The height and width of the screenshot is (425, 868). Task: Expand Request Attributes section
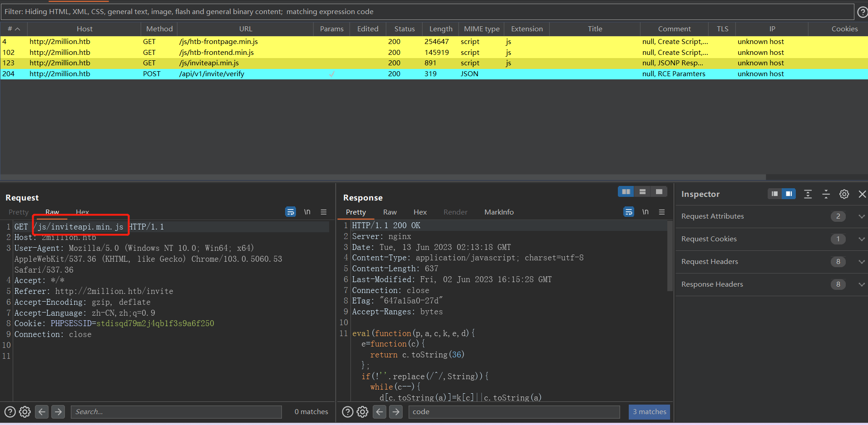(861, 216)
